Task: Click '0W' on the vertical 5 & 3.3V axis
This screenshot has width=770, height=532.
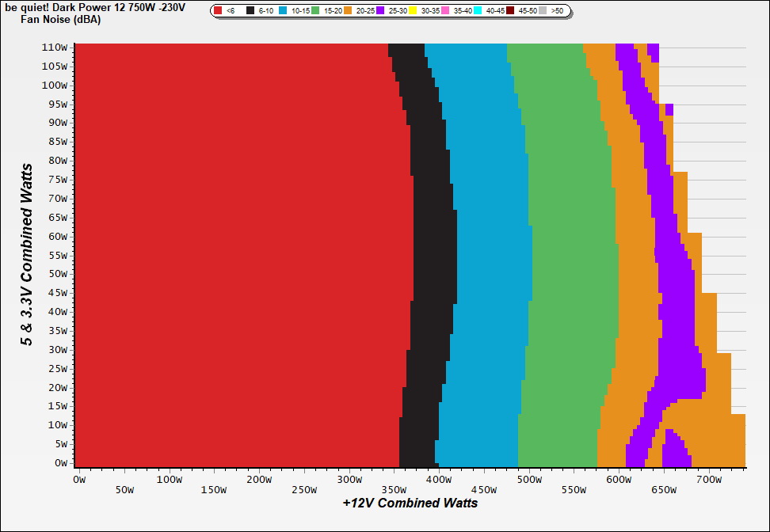Action: (61, 463)
